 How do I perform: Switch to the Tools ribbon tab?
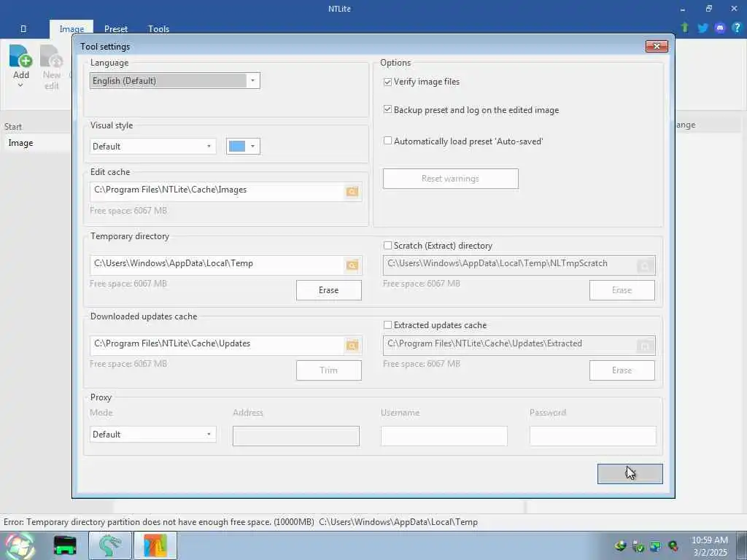coord(158,29)
